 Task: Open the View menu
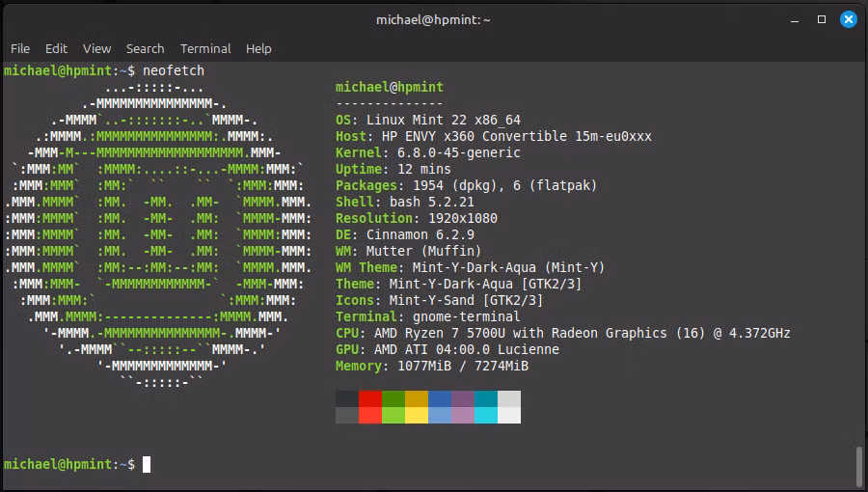point(96,48)
